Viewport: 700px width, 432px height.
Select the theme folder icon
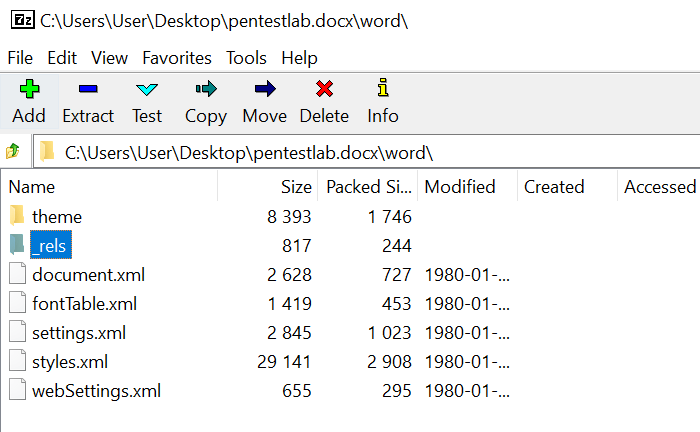(x=17, y=216)
